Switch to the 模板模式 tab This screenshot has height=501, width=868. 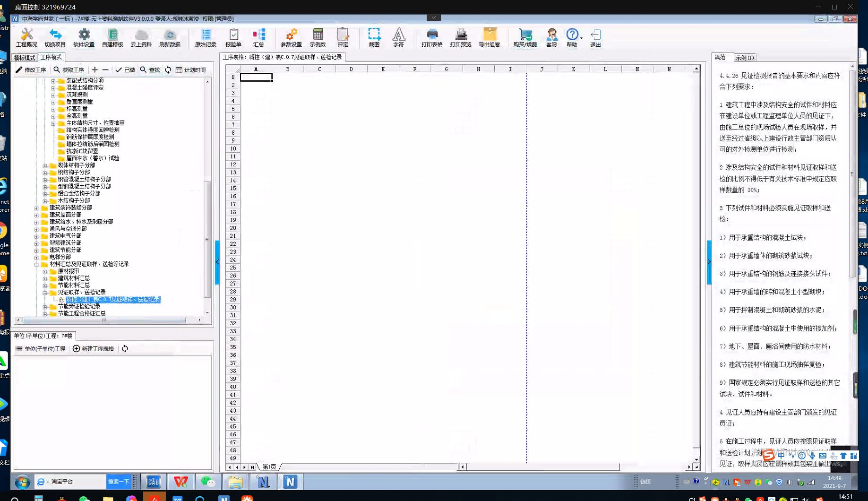tap(25, 58)
